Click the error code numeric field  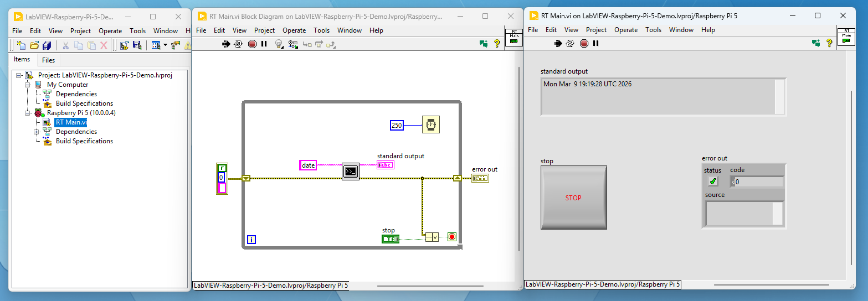pyautogui.click(x=758, y=181)
